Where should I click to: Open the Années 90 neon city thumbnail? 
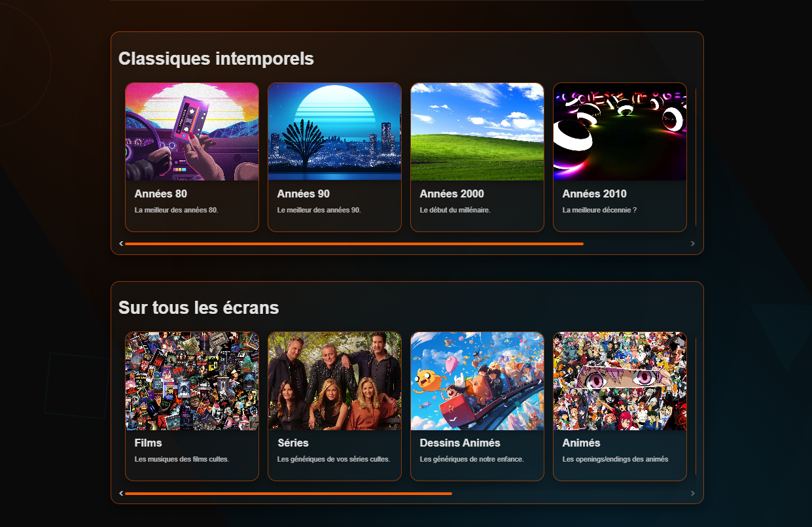(334, 131)
